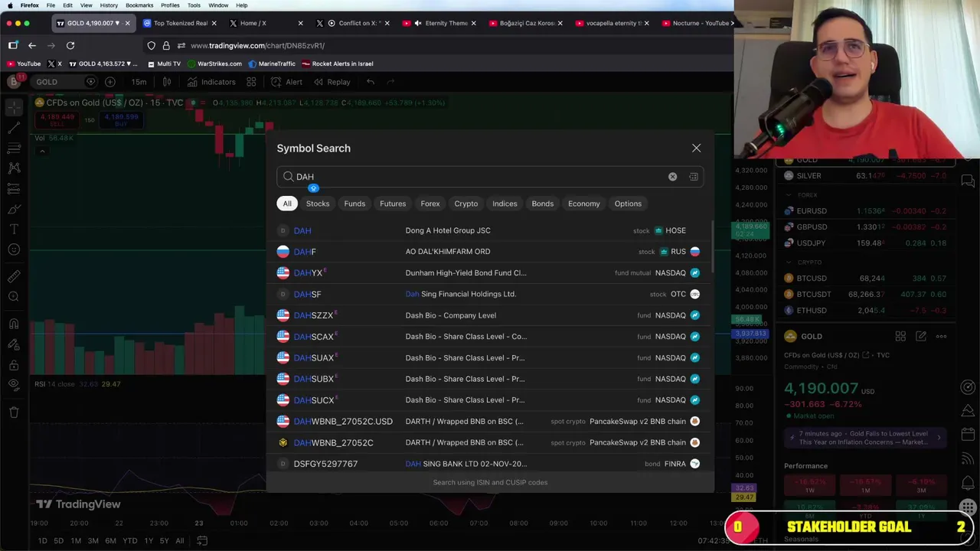Select the All filter tab
The image size is (980, 551).
pyautogui.click(x=287, y=204)
